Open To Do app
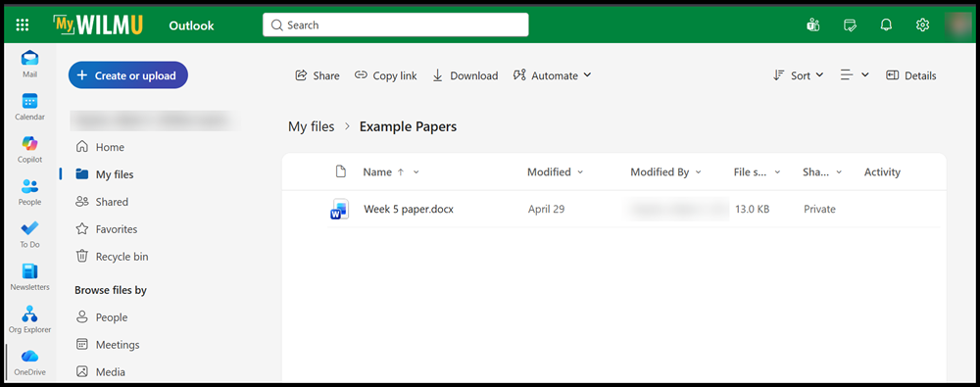This screenshot has width=980, height=387. point(29,234)
